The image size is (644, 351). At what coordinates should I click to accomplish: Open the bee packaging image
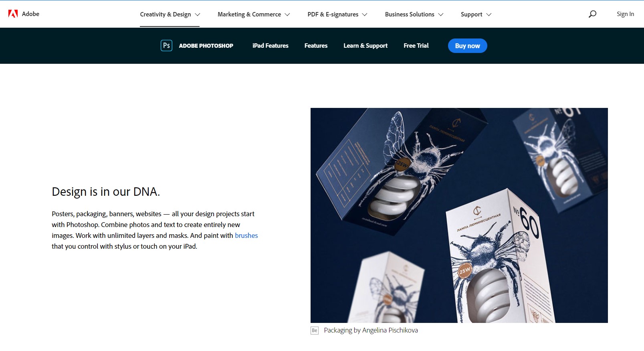coord(459,215)
